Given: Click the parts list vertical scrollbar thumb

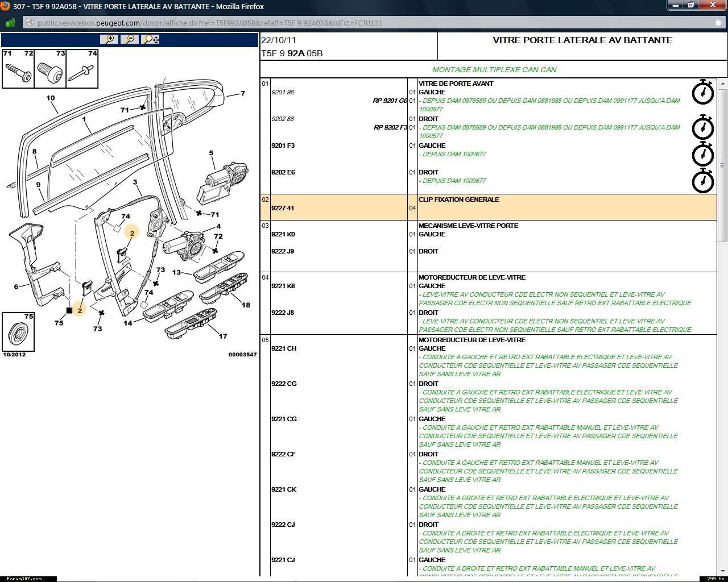Looking at the screenshot, I should 722,165.
